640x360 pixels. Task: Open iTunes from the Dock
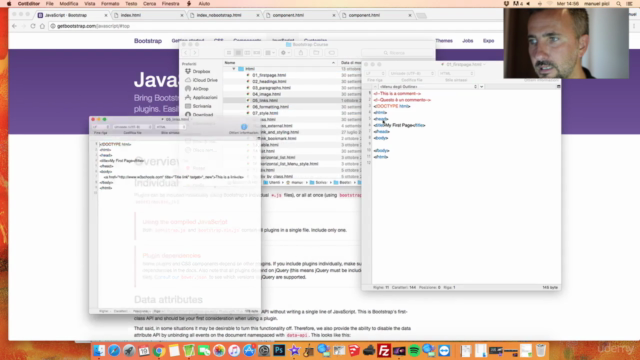point(234,351)
